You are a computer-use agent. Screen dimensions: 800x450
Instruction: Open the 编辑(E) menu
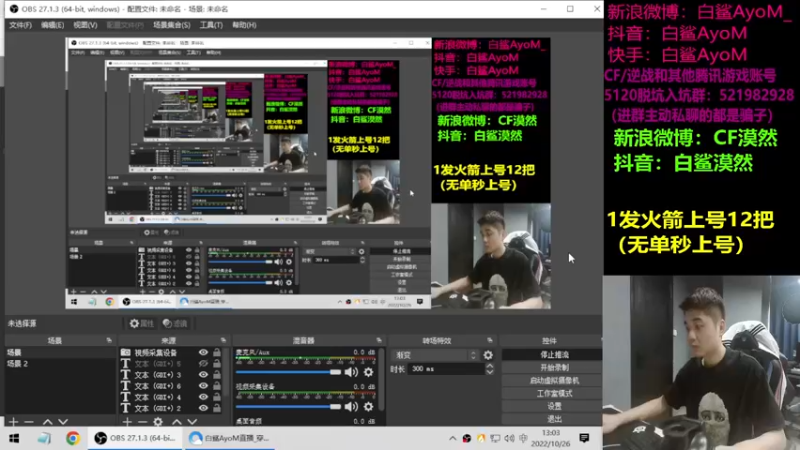53,25
